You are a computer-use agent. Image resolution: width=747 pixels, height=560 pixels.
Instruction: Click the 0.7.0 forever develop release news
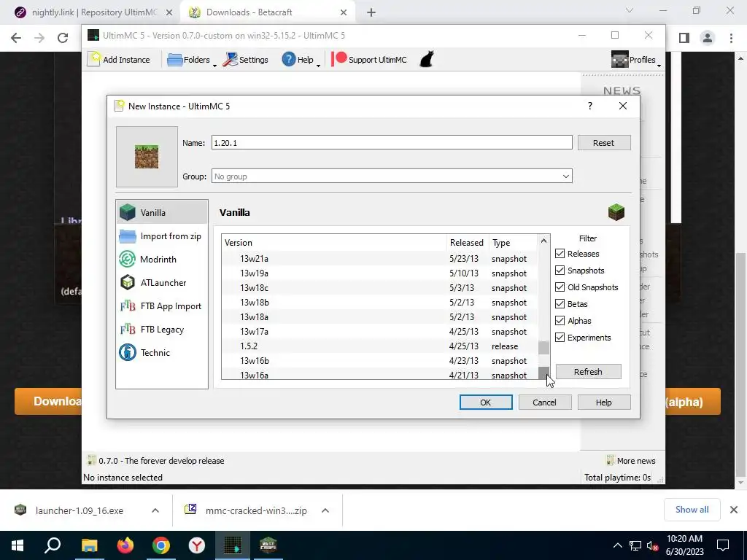[156, 461]
